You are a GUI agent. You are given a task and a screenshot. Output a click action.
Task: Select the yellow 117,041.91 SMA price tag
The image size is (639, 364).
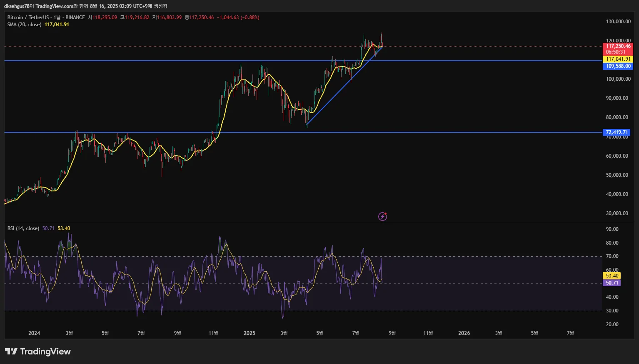coord(618,59)
